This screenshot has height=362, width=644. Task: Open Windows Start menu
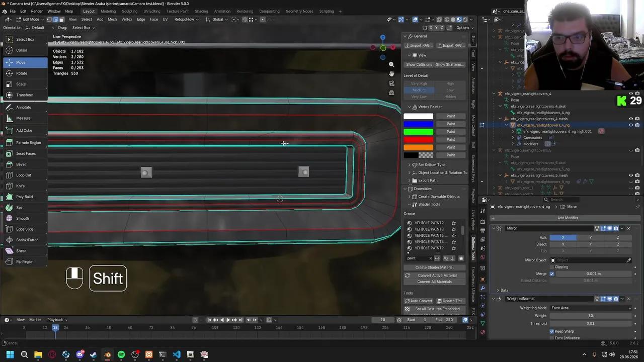[10, 354]
